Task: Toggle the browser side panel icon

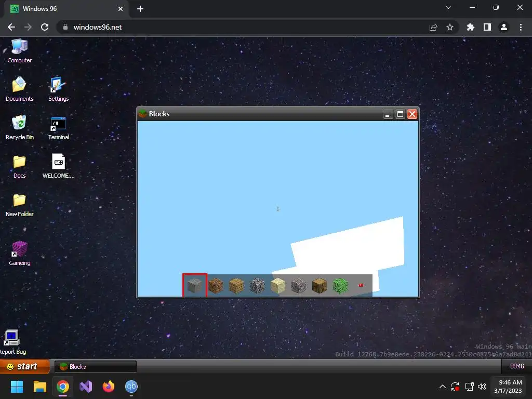Action: [487, 27]
